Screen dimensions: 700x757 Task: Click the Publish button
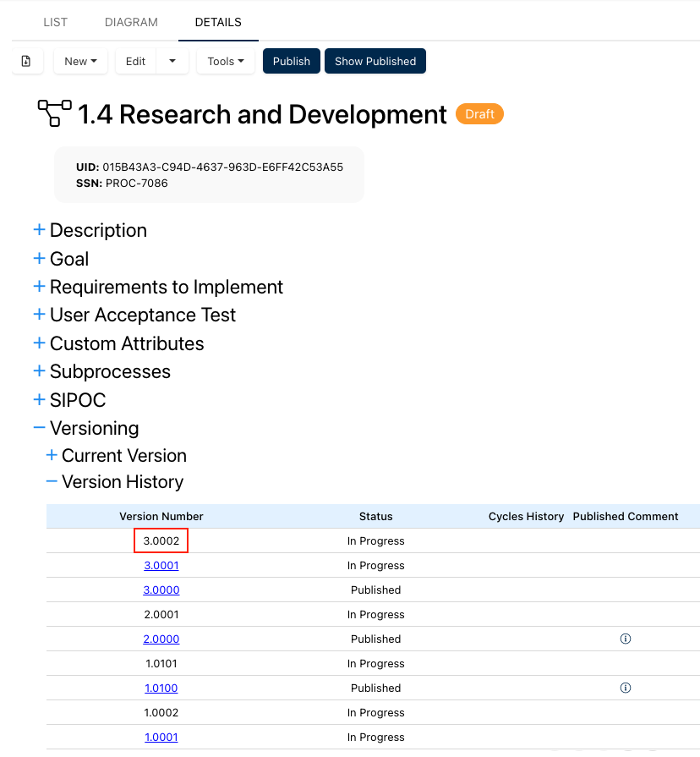click(292, 61)
